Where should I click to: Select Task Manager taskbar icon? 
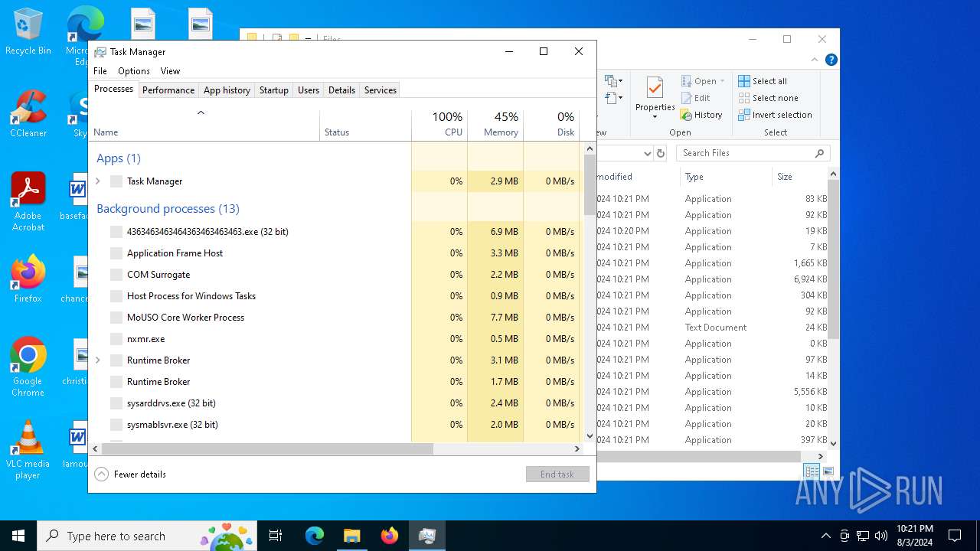coord(426,536)
